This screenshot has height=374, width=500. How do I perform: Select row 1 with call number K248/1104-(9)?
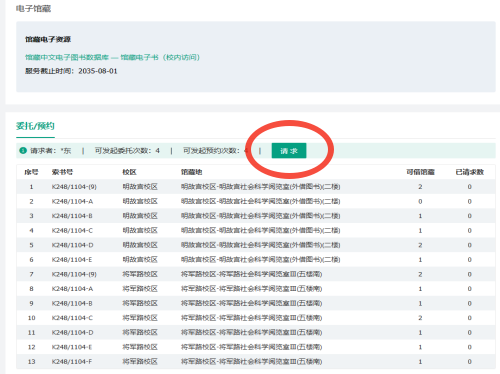(x=256, y=187)
